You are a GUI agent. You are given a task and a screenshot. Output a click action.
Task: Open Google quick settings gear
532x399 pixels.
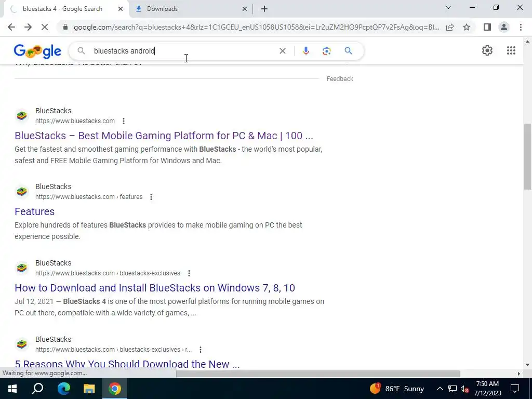487,50
